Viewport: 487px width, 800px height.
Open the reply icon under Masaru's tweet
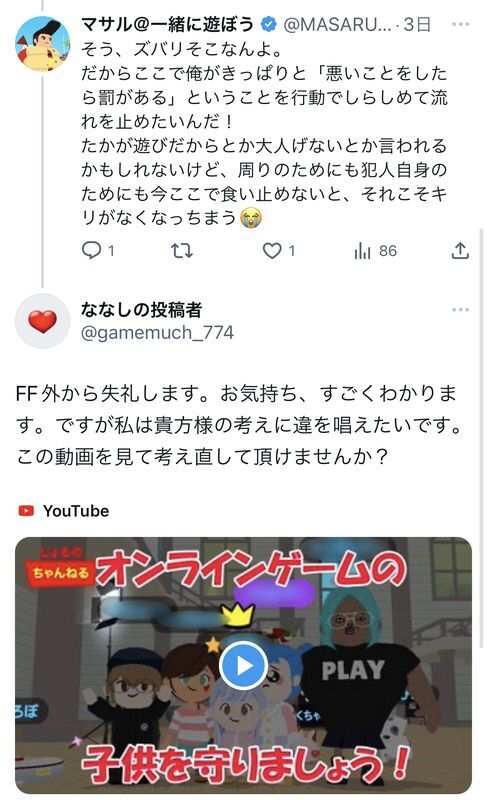92,250
